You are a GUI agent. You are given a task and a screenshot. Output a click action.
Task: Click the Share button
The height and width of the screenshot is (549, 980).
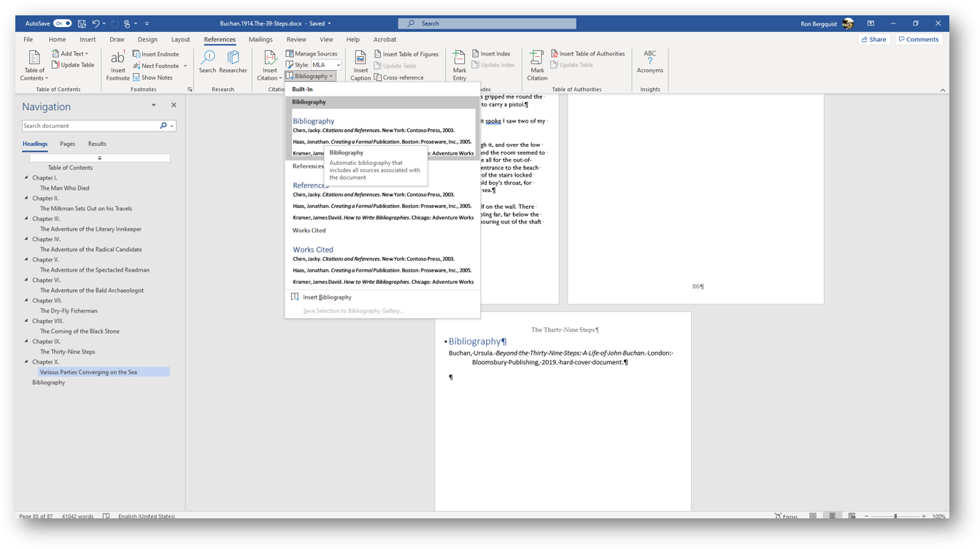pos(873,39)
